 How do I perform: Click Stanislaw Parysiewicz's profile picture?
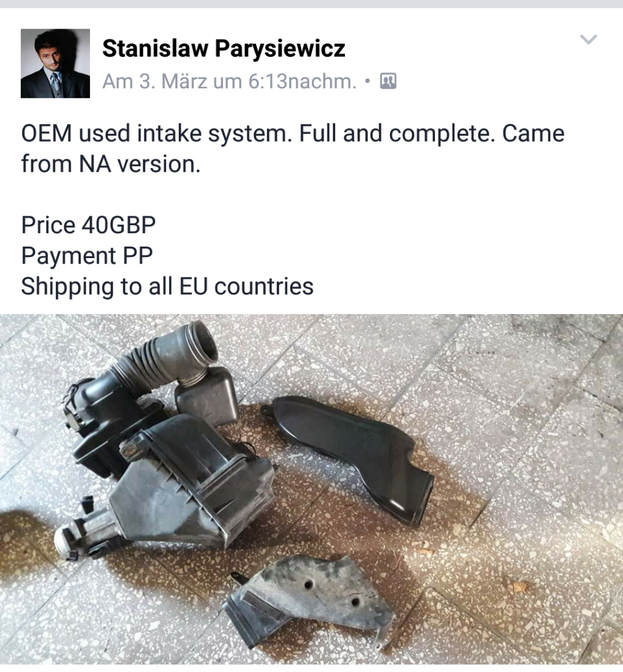[55, 63]
